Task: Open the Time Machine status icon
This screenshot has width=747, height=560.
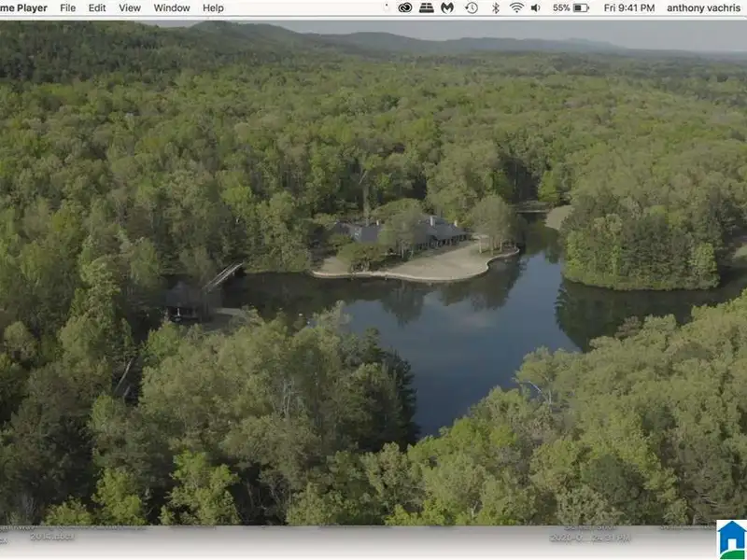Action: coord(472,7)
